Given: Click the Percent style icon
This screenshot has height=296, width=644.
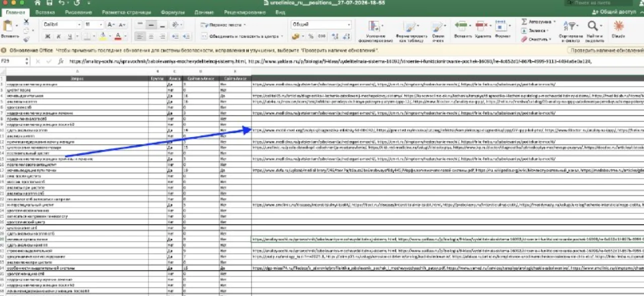Looking at the screenshot, I should pyautogui.click(x=310, y=36).
